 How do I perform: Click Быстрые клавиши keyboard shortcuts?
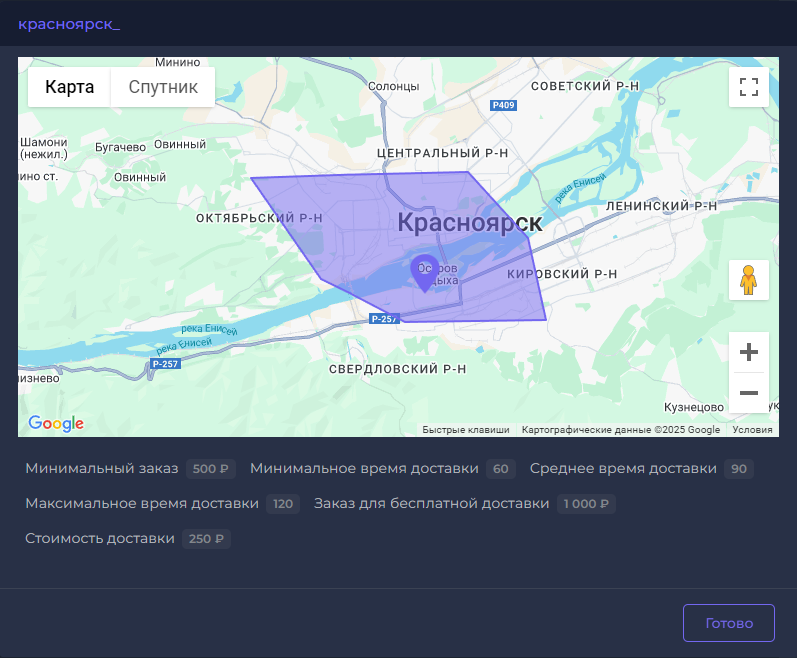(465, 430)
